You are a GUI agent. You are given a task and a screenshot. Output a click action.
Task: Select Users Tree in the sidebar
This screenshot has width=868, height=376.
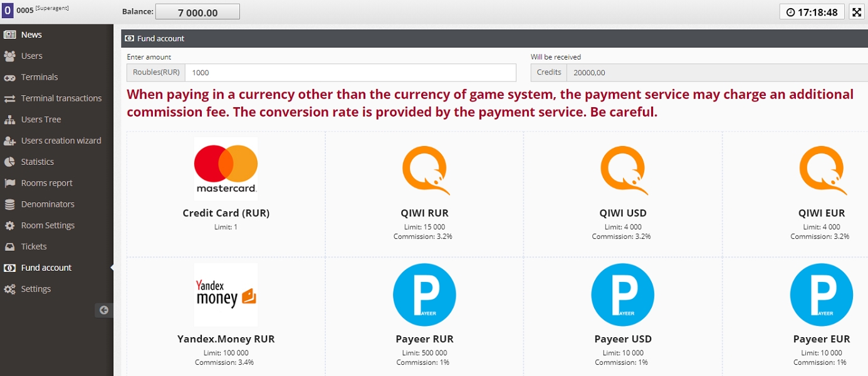(41, 119)
